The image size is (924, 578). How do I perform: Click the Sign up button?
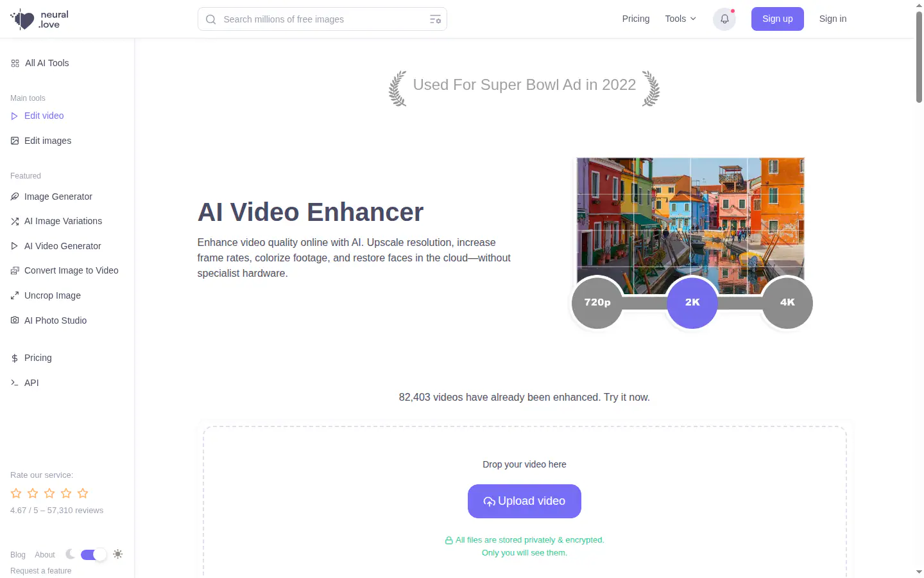coord(778,19)
